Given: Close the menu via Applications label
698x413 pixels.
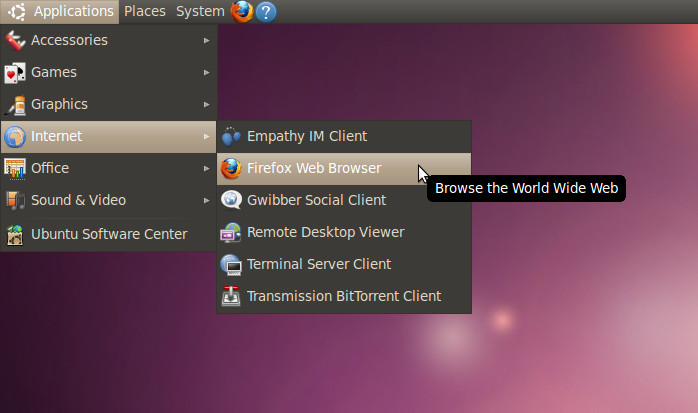Looking at the screenshot, I should point(73,12).
